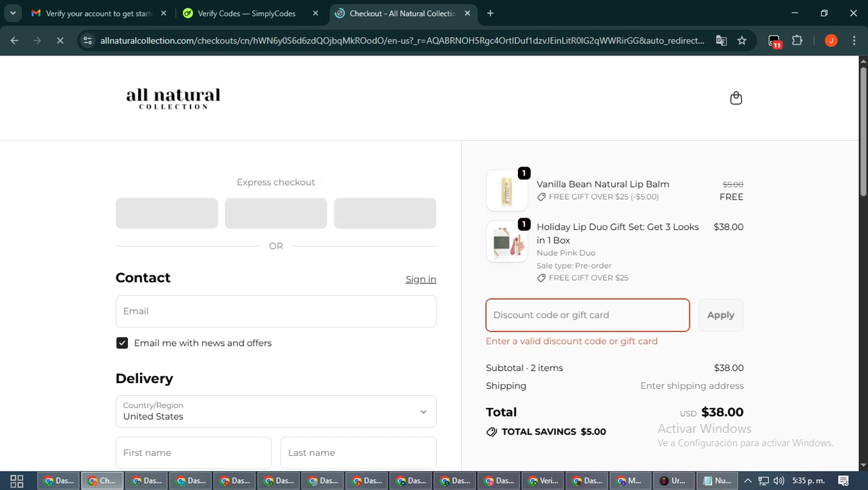Open Windows Task View icon
Image resolution: width=868 pixels, height=490 pixels.
click(x=17, y=481)
